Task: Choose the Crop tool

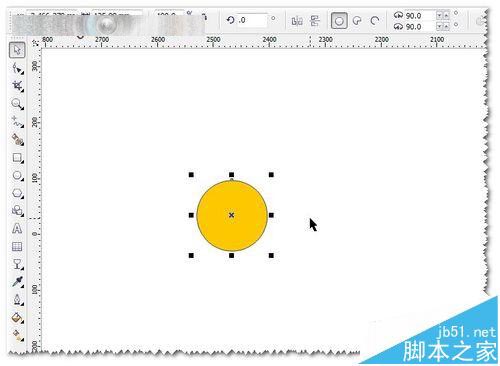Action: tap(17, 86)
